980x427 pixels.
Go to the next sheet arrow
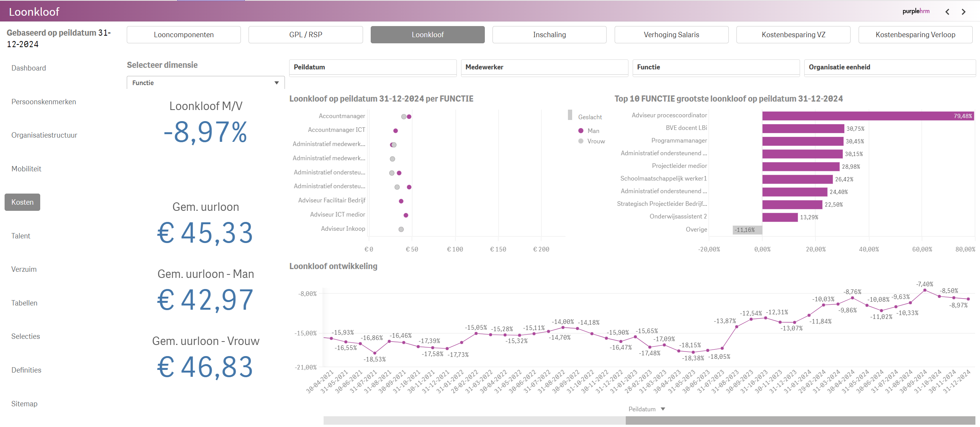(964, 12)
